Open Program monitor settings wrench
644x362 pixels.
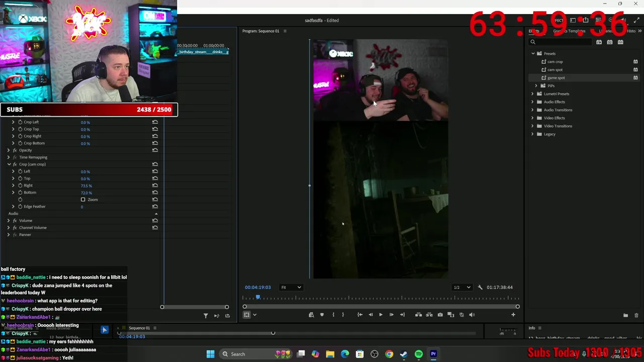tap(480, 287)
